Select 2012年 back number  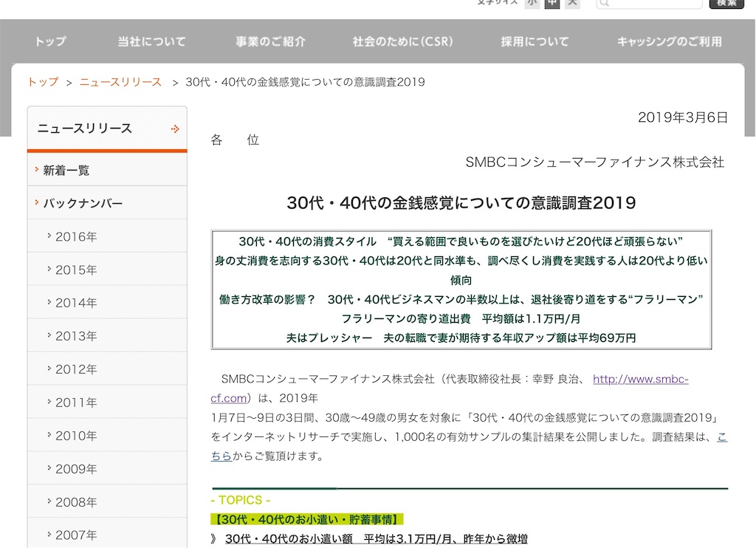pyautogui.click(x=107, y=369)
